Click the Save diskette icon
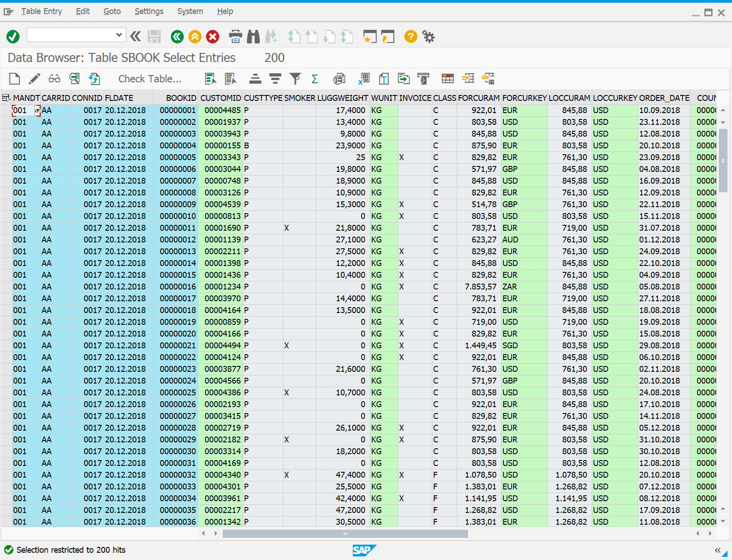This screenshot has height=560, width=732. [x=154, y=37]
